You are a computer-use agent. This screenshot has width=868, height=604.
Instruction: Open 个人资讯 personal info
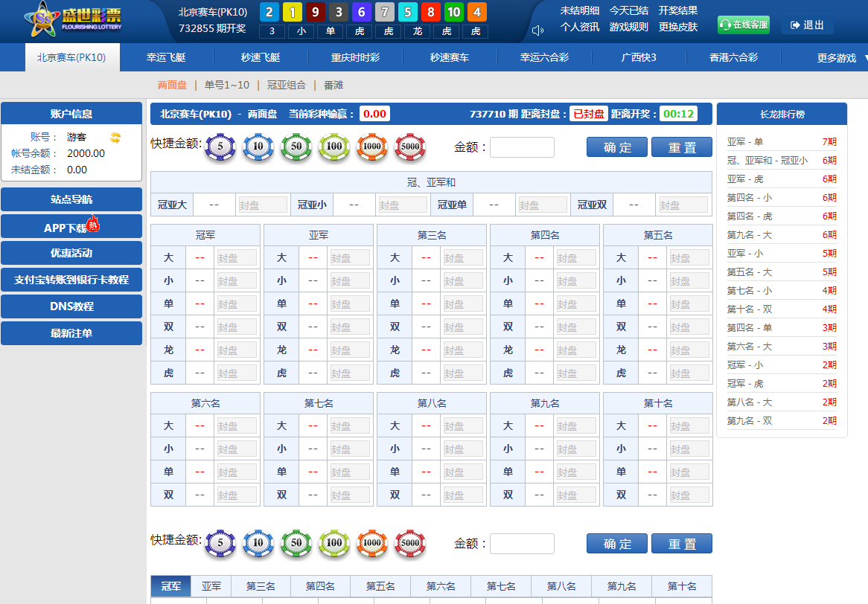click(x=580, y=27)
